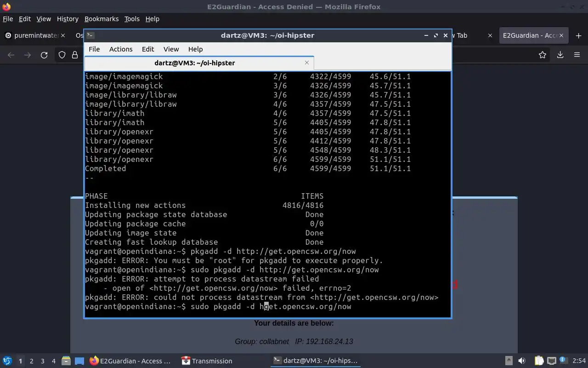This screenshot has width=588, height=368.
Task: Reload the current Firefox page
Action: (x=44, y=55)
